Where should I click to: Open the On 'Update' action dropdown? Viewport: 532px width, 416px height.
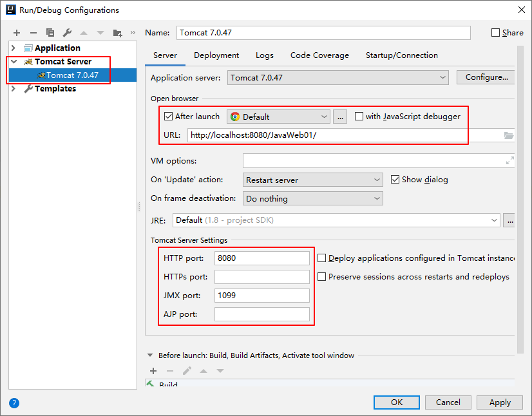click(x=313, y=180)
